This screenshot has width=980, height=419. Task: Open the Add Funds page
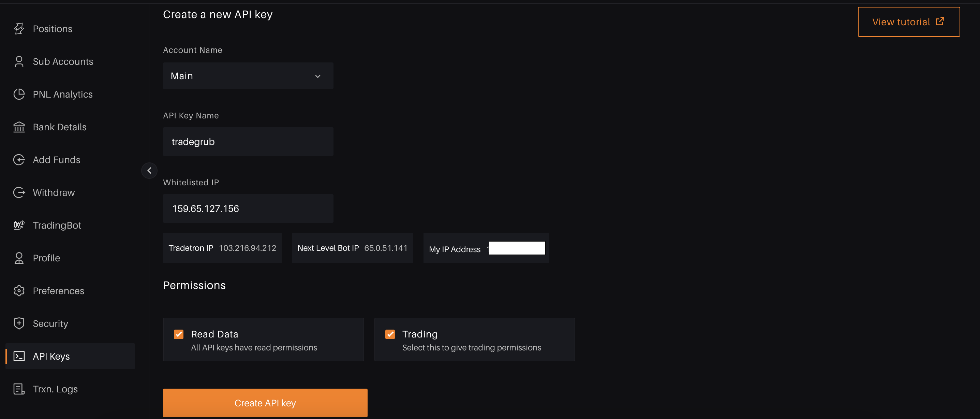tap(56, 159)
